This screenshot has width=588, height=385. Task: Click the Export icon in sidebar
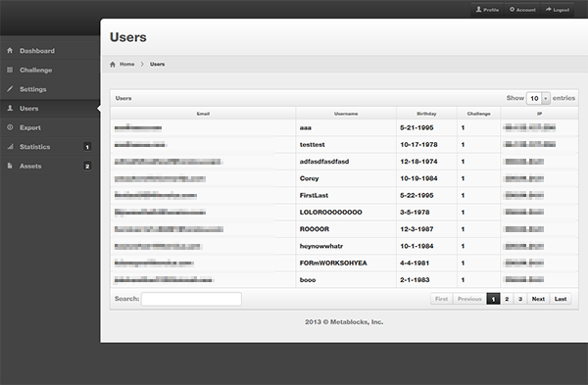point(10,127)
